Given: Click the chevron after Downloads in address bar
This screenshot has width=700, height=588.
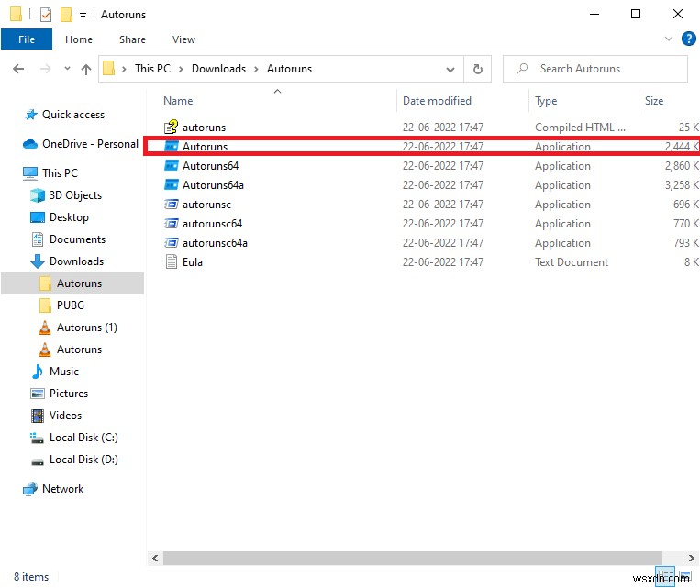Looking at the screenshot, I should click(x=256, y=69).
